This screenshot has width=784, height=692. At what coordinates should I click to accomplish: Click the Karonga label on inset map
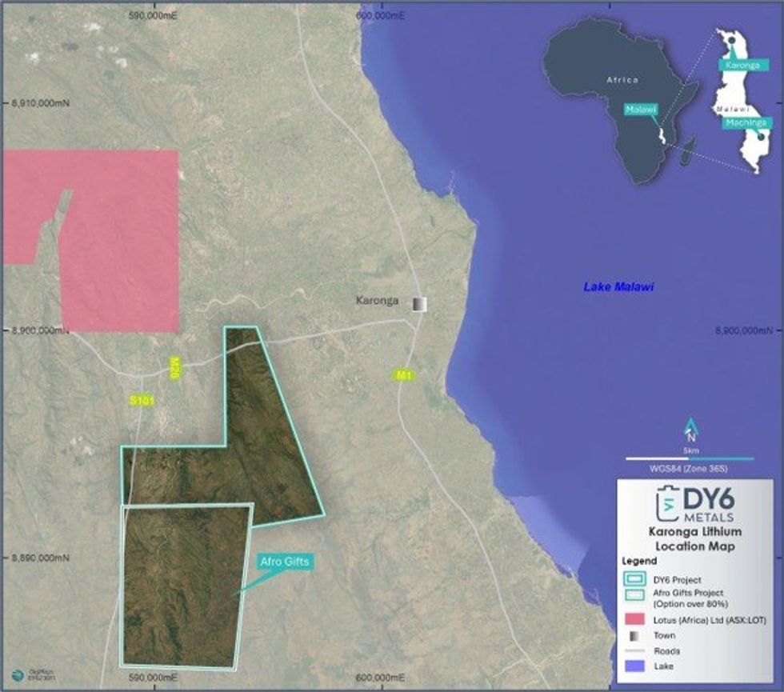tap(743, 66)
